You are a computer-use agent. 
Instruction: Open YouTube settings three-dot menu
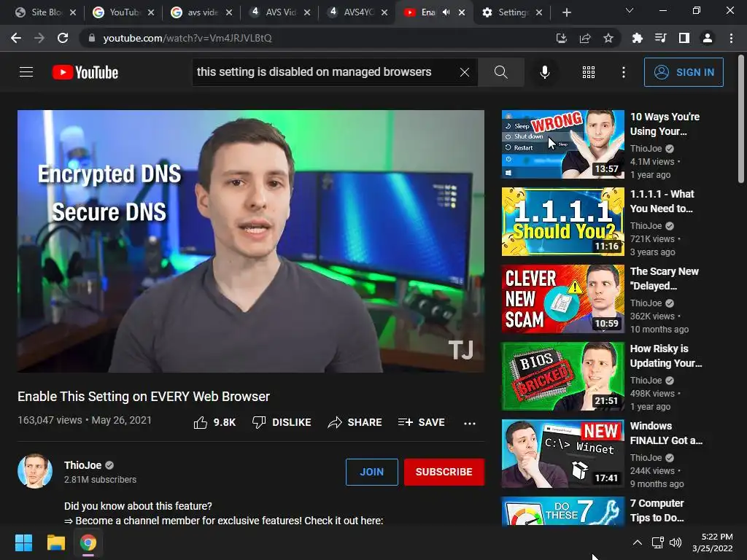(624, 72)
